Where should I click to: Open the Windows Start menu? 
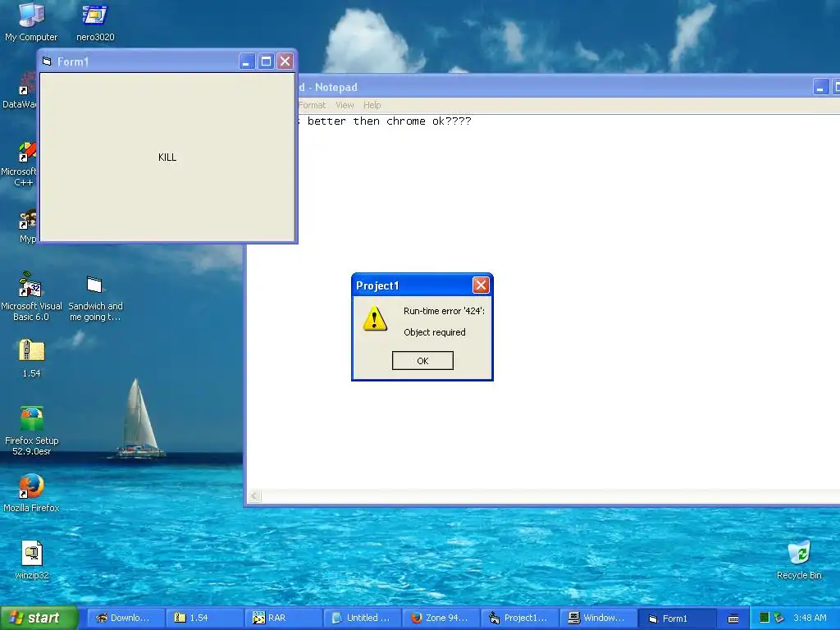click(x=39, y=618)
